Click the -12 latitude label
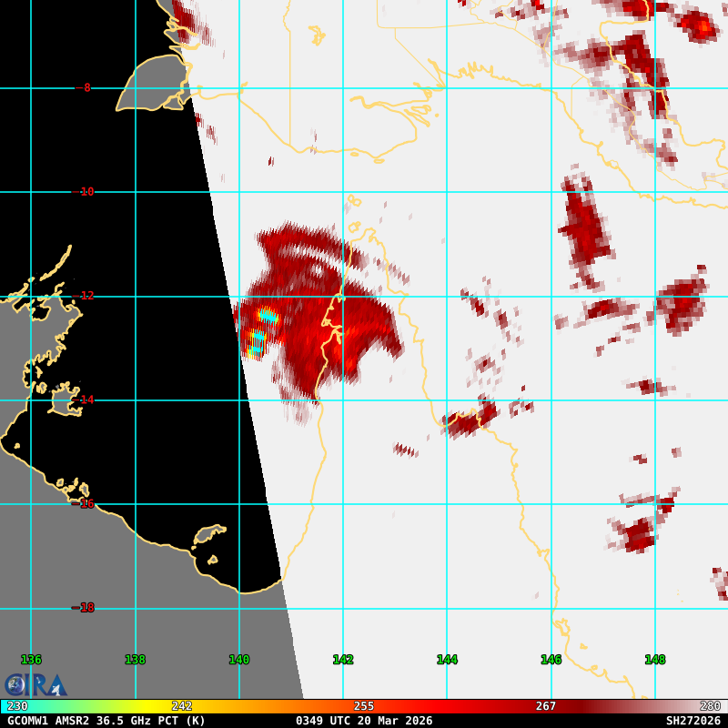The height and width of the screenshot is (728, 728). [x=84, y=296]
